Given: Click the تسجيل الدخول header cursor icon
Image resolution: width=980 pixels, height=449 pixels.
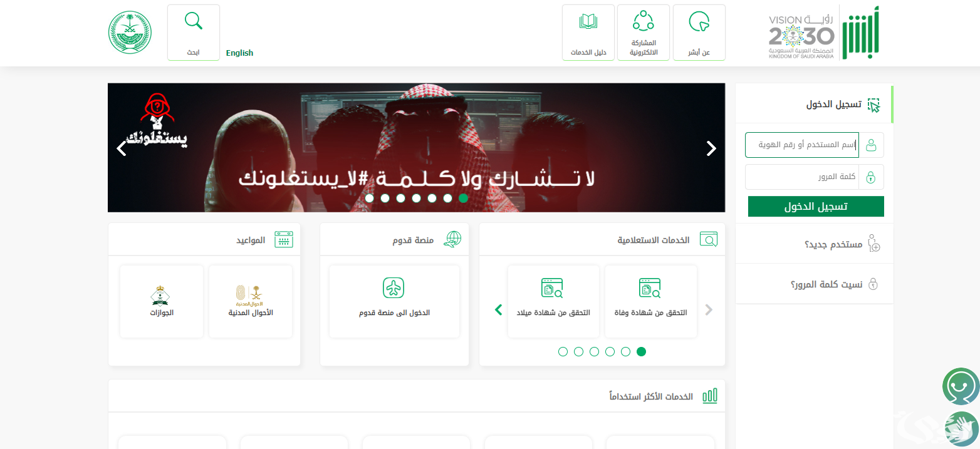Looking at the screenshot, I should [873, 105].
